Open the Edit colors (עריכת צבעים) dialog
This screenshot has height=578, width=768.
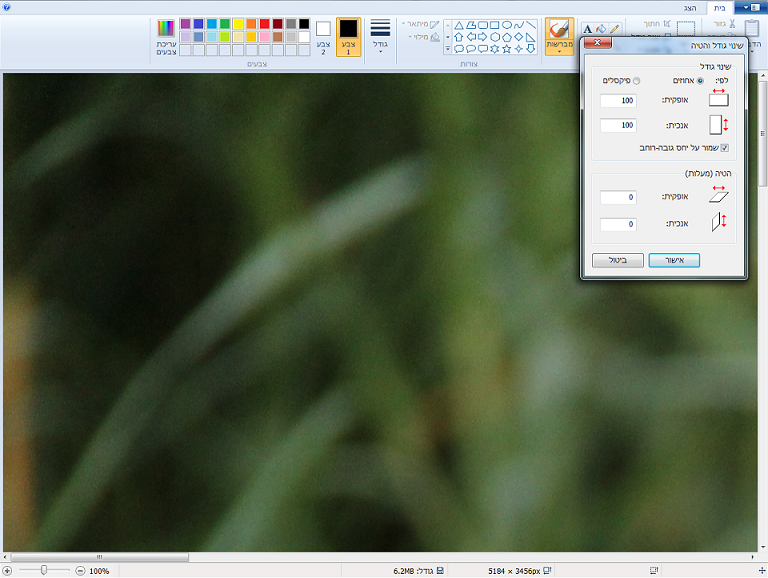166,38
